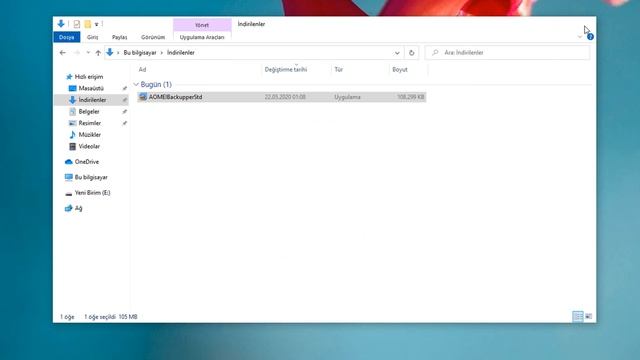Click the Ara: İndirilenler search box

(507, 53)
